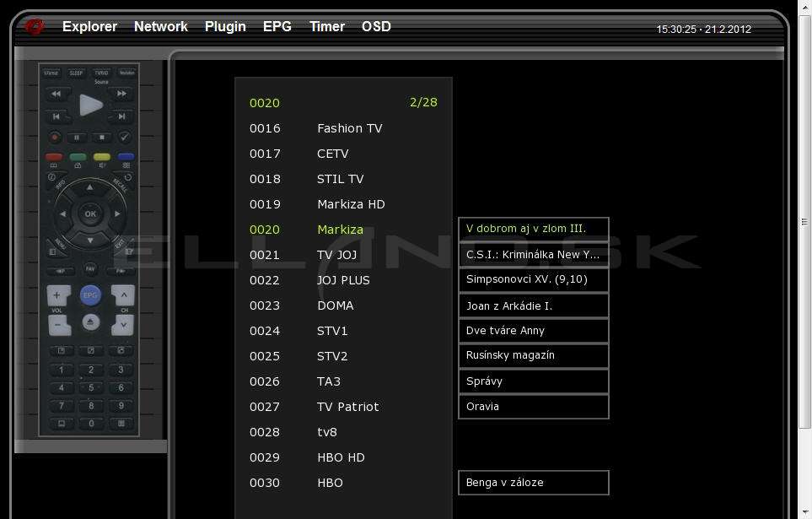Click number 0 on remote keypad
The width and height of the screenshot is (812, 519).
[x=91, y=424]
